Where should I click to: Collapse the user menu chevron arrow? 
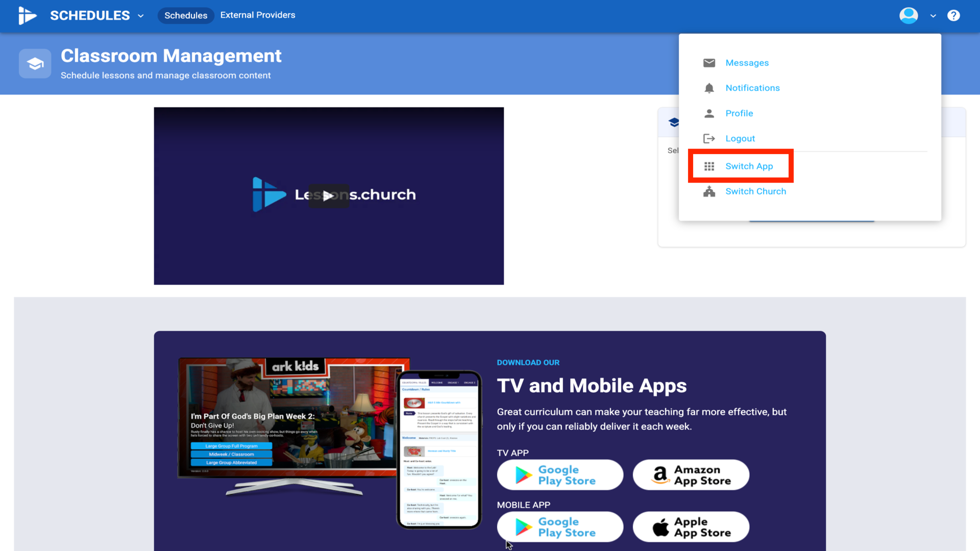933,16
